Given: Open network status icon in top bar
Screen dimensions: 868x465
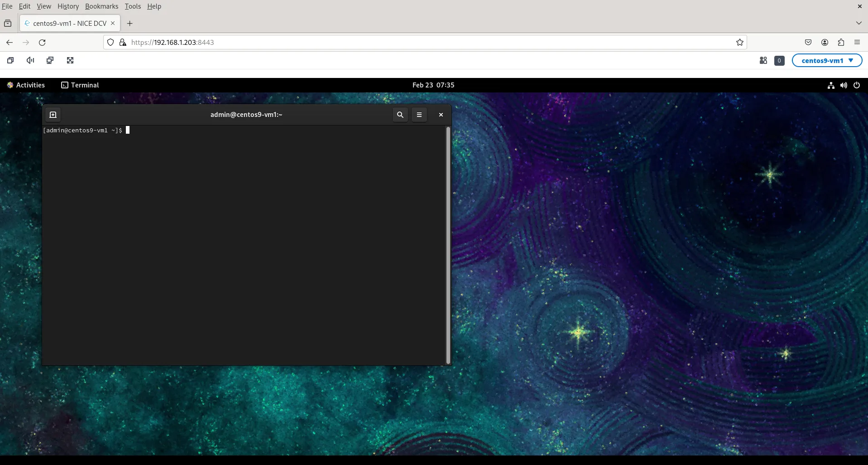Looking at the screenshot, I should coord(831,85).
